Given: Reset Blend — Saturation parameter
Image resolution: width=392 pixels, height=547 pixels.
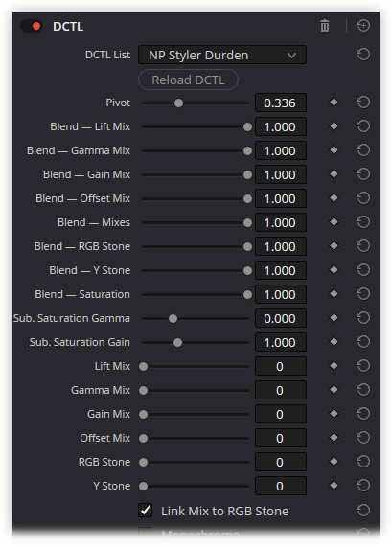Looking at the screenshot, I should click(x=363, y=294).
